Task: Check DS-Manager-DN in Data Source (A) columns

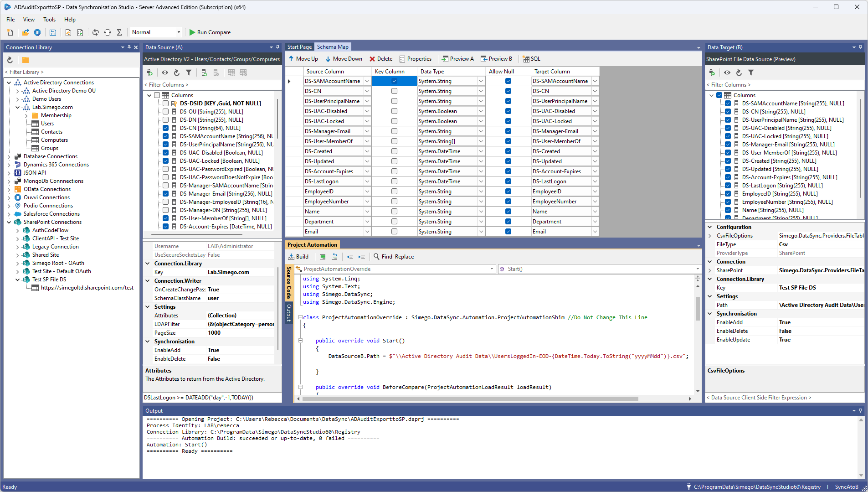Action: (166, 210)
